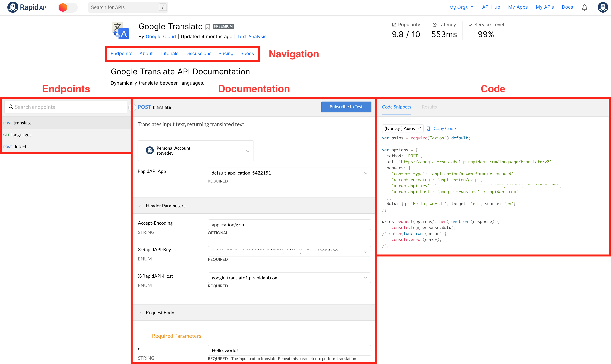Switch to the Pricing tab

(226, 53)
